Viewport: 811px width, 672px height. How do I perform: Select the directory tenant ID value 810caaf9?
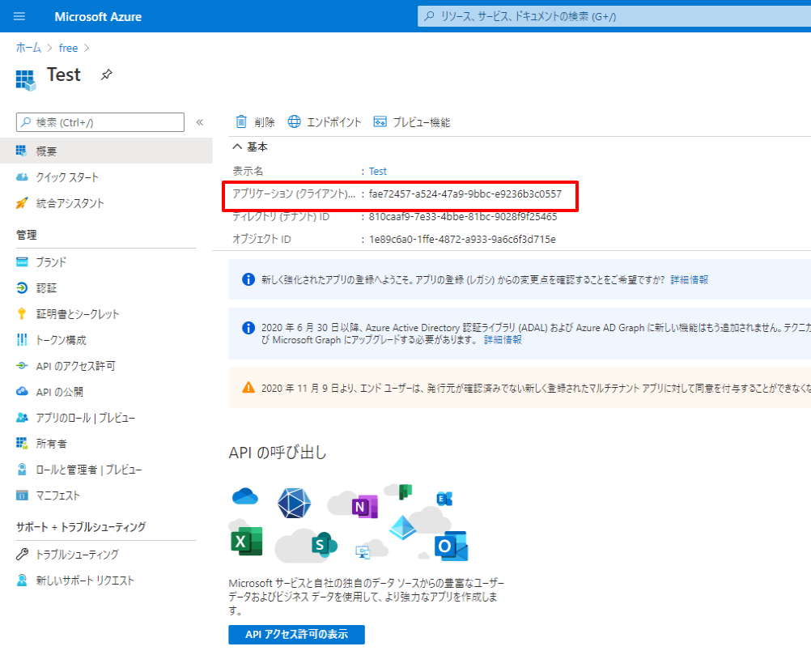click(x=463, y=216)
